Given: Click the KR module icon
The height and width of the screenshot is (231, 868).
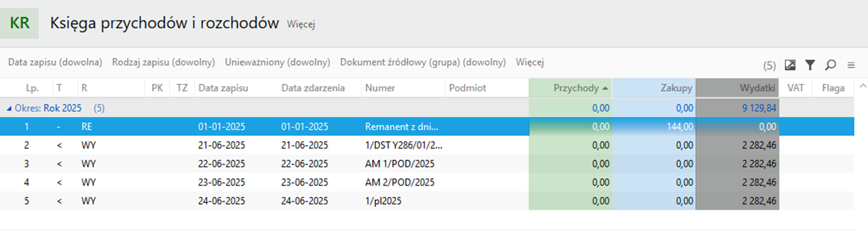Looking at the screenshot, I should pos(19,23).
